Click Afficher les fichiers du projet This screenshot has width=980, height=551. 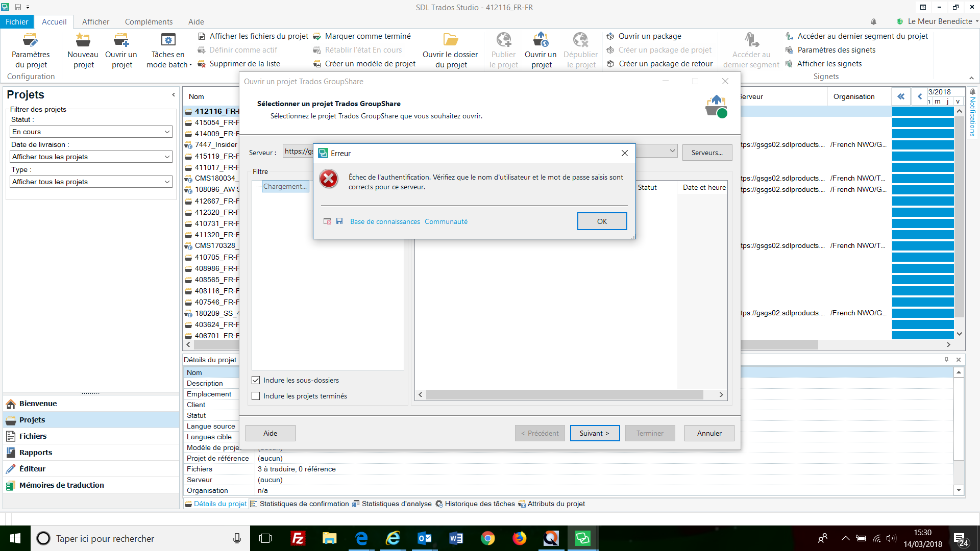[x=253, y=36]
